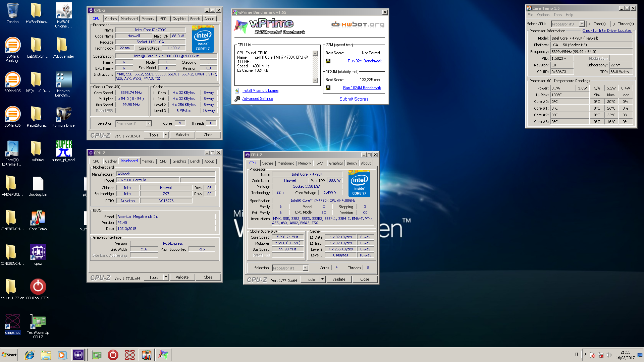This screenshot has height=362, width=644.
Task: Open Tools dropdown arrow in Mainboard CPU-Z window
Action: (x=166, y=277)
